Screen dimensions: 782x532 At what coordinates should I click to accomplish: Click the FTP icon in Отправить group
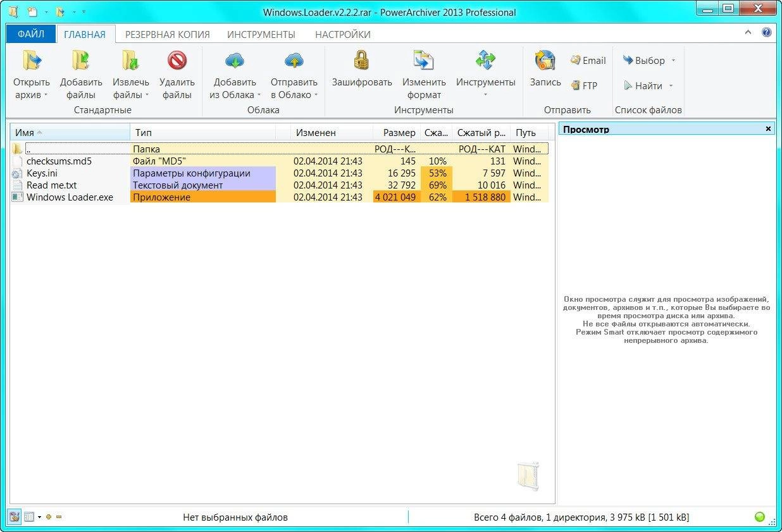pos(576,85)
